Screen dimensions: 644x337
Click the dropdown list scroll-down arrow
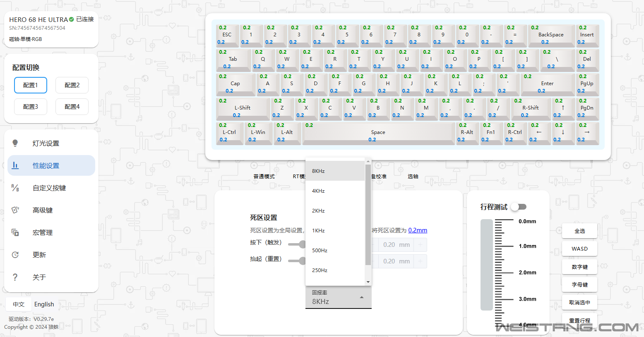(x=368, y=282)
